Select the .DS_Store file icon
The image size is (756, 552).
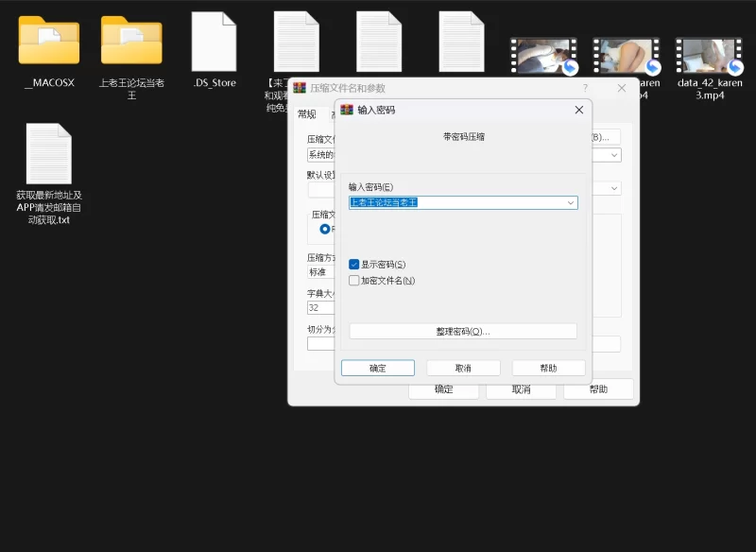(214, 43)
